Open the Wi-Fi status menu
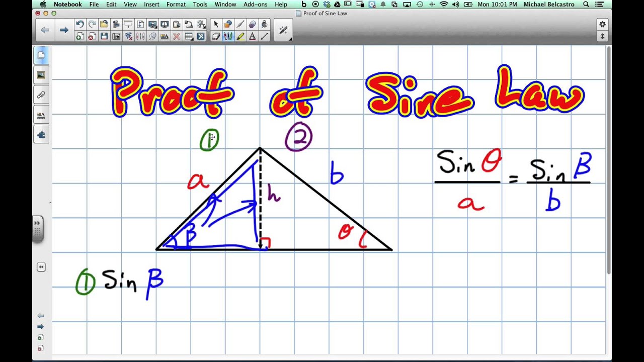The height and width of the screenshot is (362, 644). point(444,5)
